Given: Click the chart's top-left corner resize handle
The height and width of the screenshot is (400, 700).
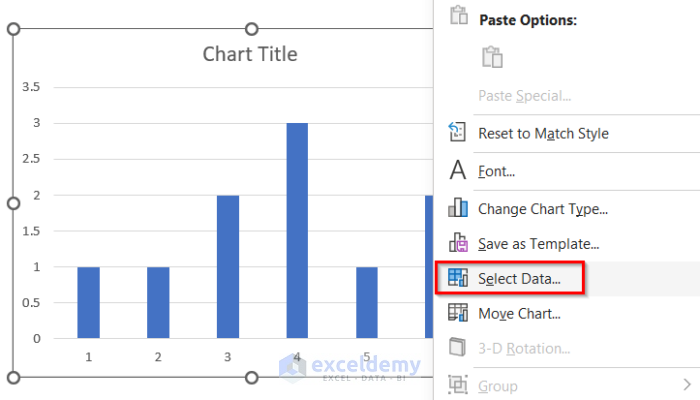Looking at the screenshot, I should click(14, 29).
